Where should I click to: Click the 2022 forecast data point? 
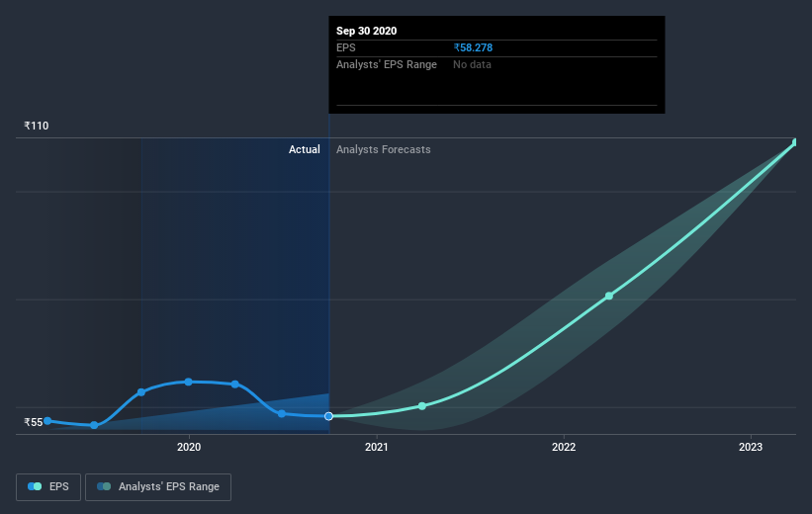point(609,297)
